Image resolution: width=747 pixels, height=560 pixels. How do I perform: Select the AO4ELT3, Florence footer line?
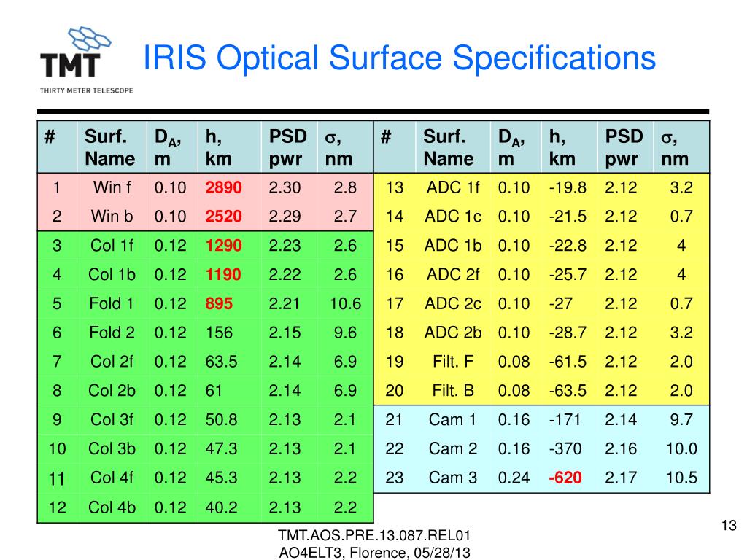(374, 553)
